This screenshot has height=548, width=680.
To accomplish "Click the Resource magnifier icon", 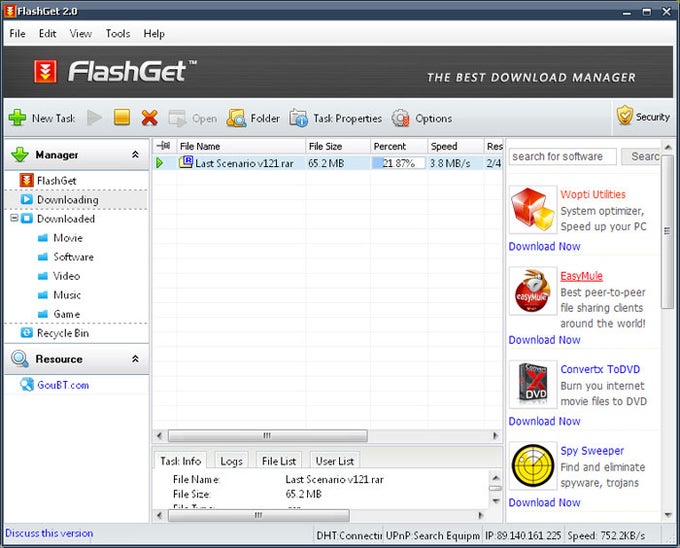I will pos(20,359).
